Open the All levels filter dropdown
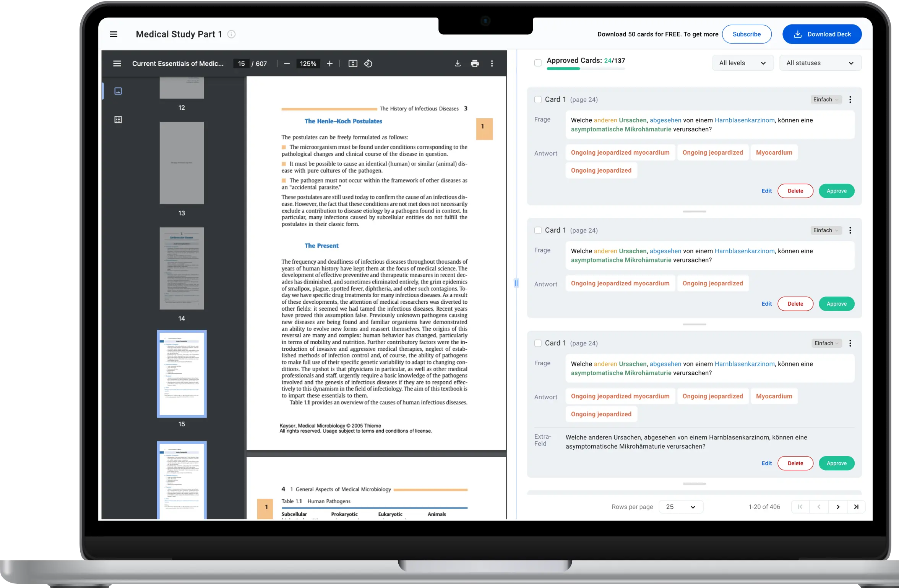Screen dimensions: 899x588 [x=743, y=63]
